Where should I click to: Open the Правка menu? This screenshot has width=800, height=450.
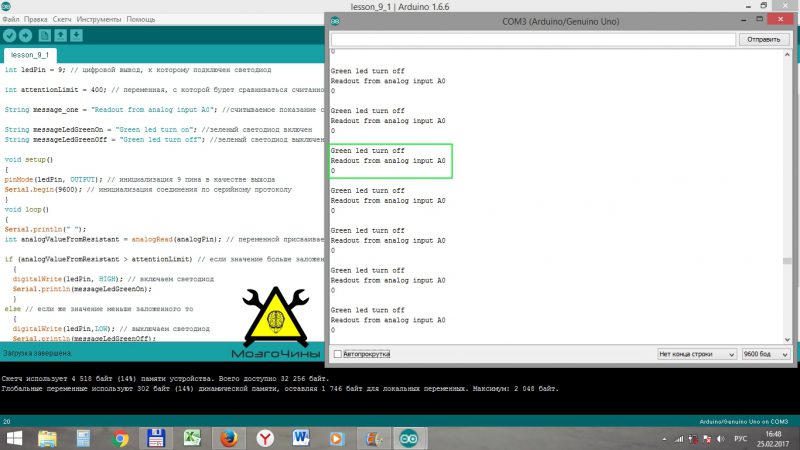(36, 19)
